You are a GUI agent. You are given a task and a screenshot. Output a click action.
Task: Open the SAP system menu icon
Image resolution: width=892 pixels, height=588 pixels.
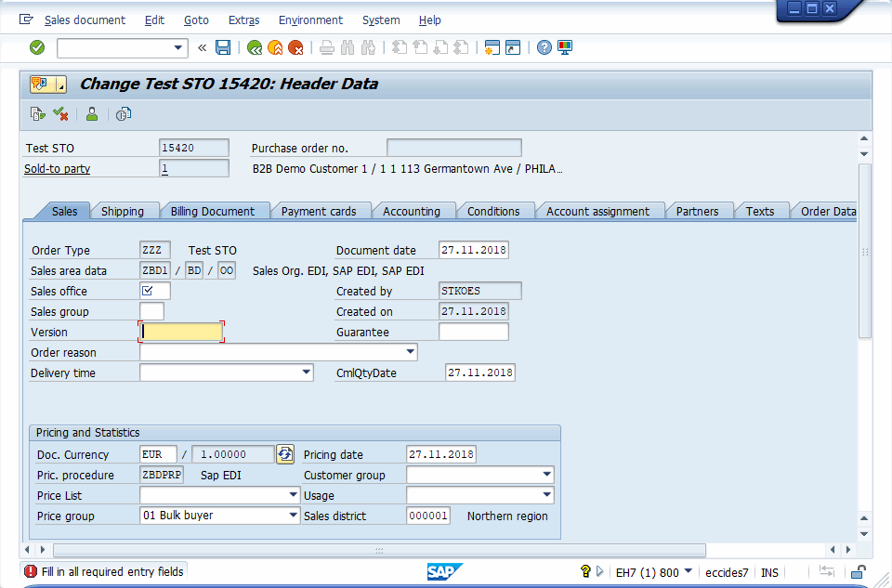26,20
